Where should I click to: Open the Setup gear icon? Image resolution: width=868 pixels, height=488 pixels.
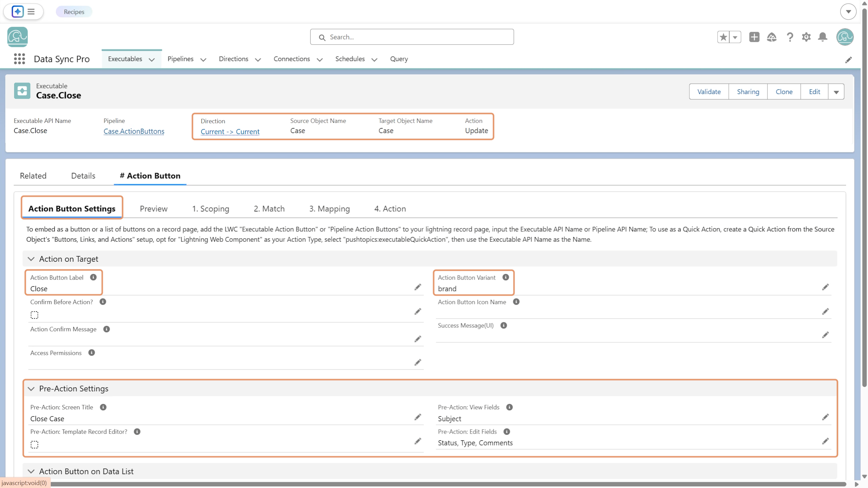point(806,37)
